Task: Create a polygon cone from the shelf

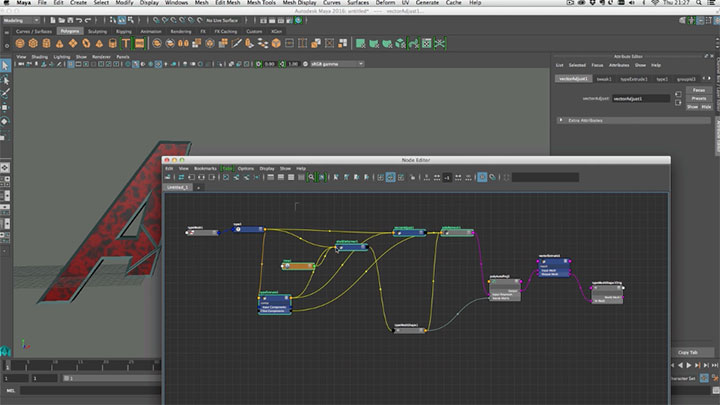Action: (60, 44)
